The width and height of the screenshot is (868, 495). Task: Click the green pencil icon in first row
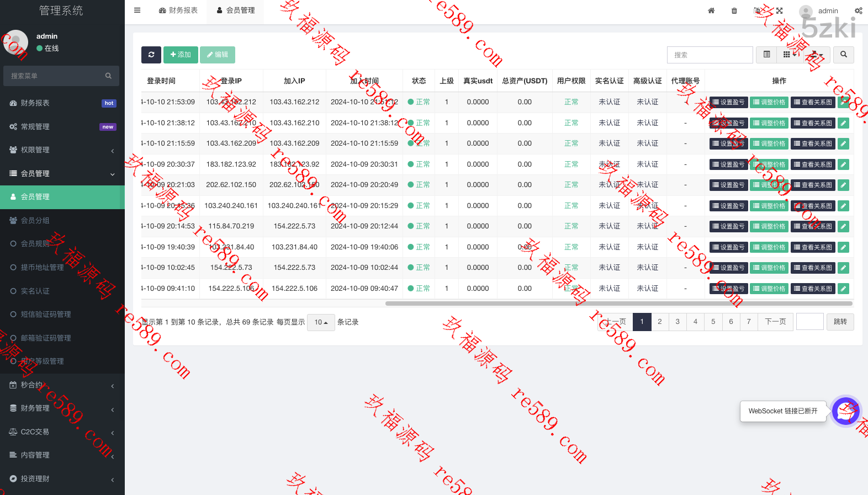point(843,102)
